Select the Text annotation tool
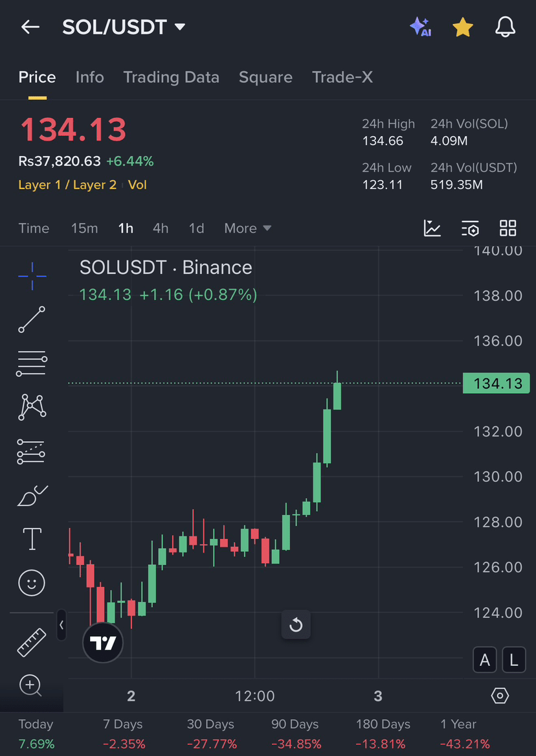 [x=32, y=539]
